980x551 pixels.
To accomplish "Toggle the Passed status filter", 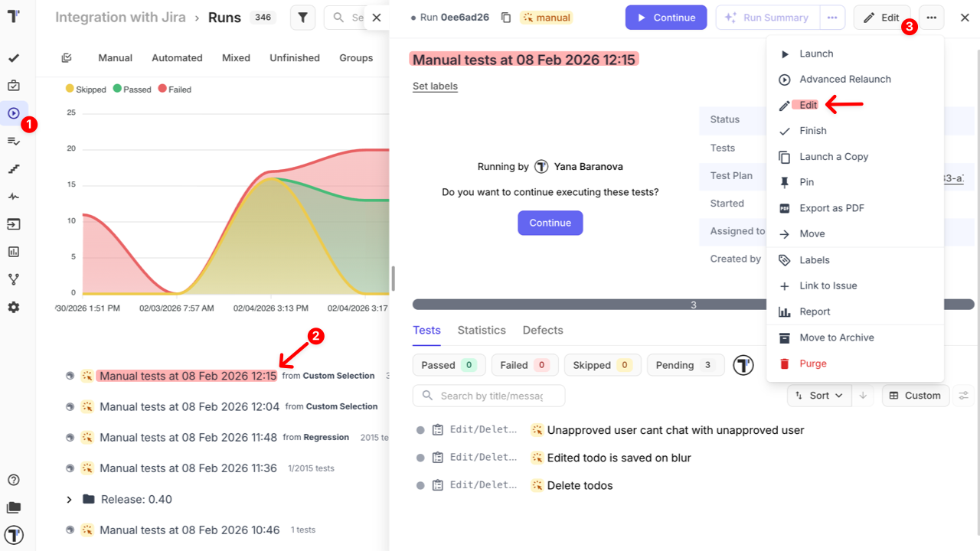I will coord(449,365).
